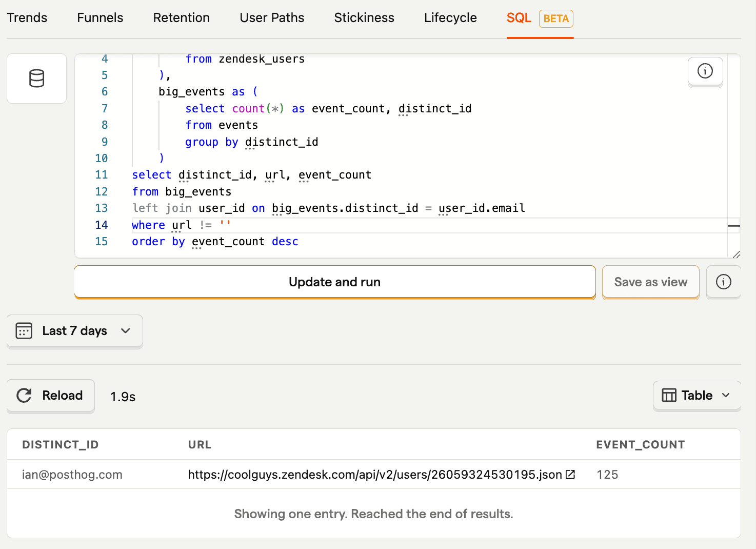This screenshot has height=549, width=756.
Task: Click 'group by distinct_id' on line 9
Action: [252, 142]
